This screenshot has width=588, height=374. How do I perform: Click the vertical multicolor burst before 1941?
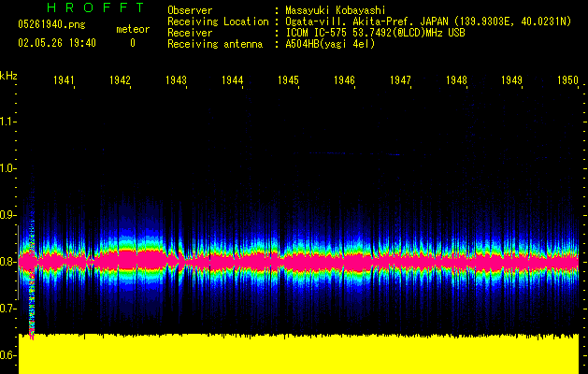32,281
